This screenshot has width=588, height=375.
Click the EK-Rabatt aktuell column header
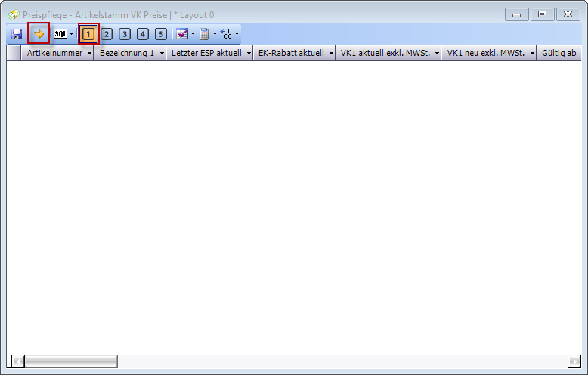tap(291, 54)
